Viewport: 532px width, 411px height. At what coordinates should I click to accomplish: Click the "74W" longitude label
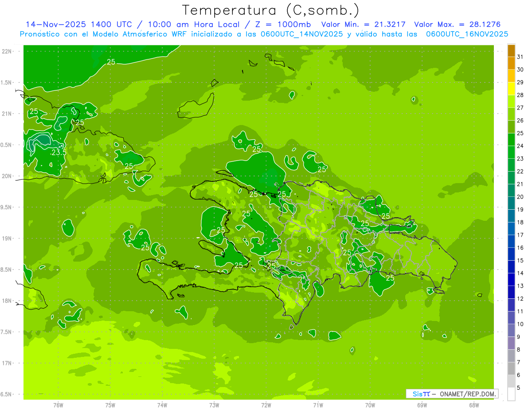(x=162, y=405)
